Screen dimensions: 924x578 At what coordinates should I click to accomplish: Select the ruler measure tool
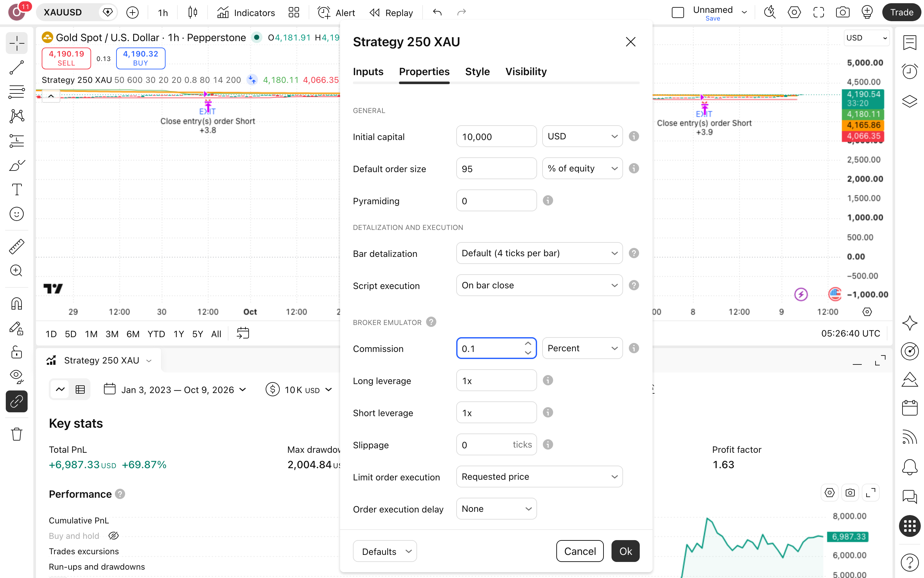click(16, 247)
